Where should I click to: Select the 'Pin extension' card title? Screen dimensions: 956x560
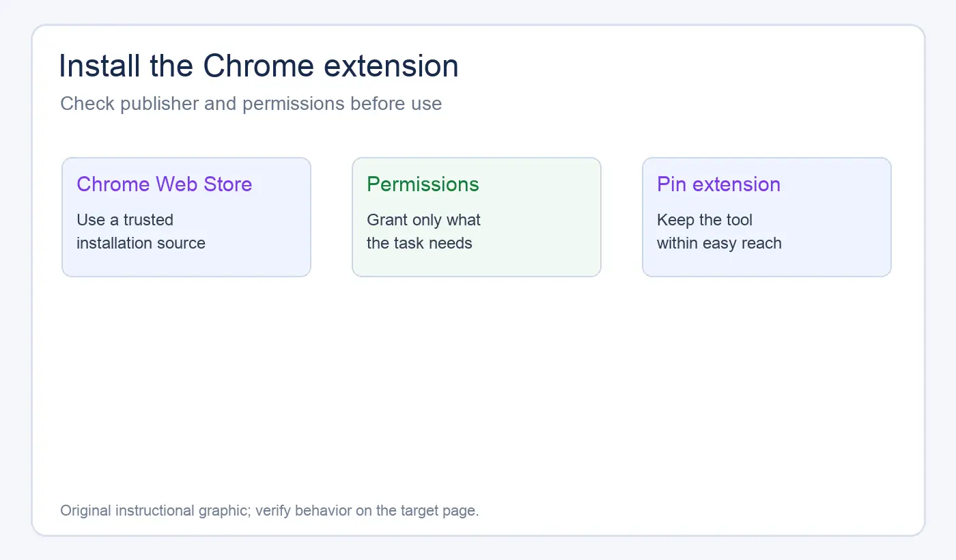coord(718,184)
